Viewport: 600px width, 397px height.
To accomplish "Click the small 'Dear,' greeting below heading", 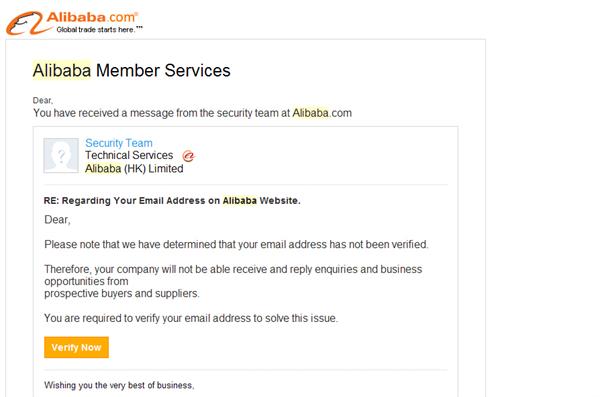I will [x=42, y=100].
